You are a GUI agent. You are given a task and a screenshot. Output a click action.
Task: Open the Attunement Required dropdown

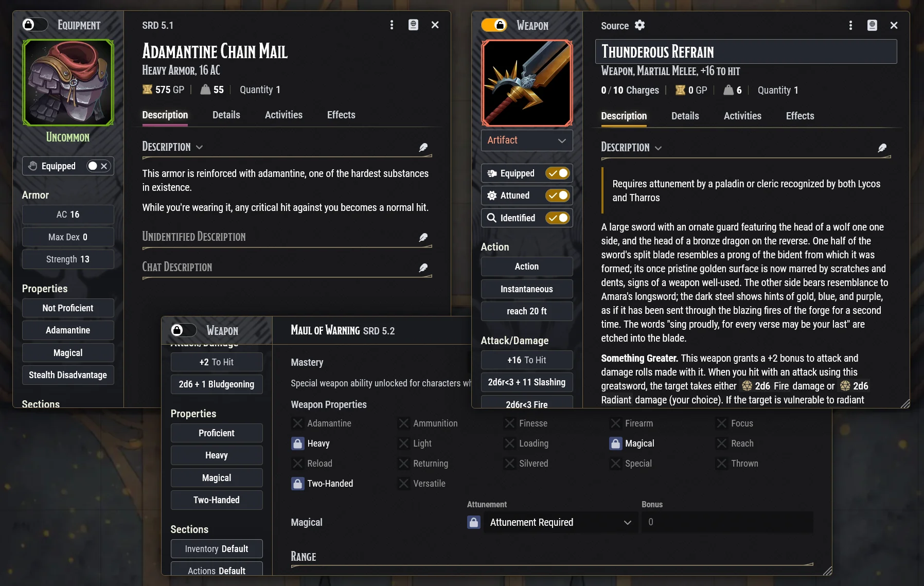click(560, 522)
